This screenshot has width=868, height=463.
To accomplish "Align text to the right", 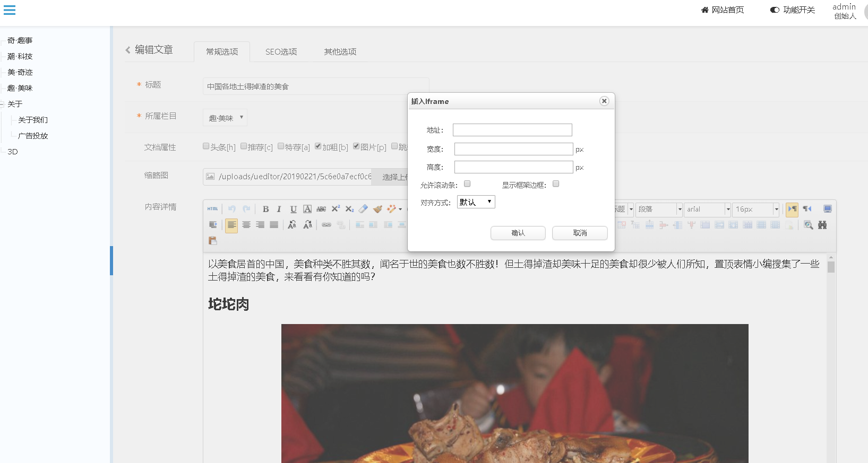I will pos(260,225).
